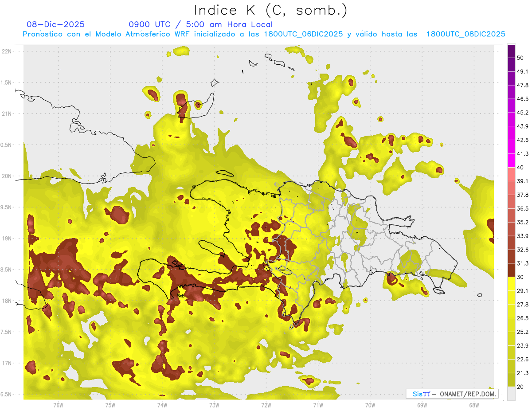Click the "8.5N" latitude label

7,270
